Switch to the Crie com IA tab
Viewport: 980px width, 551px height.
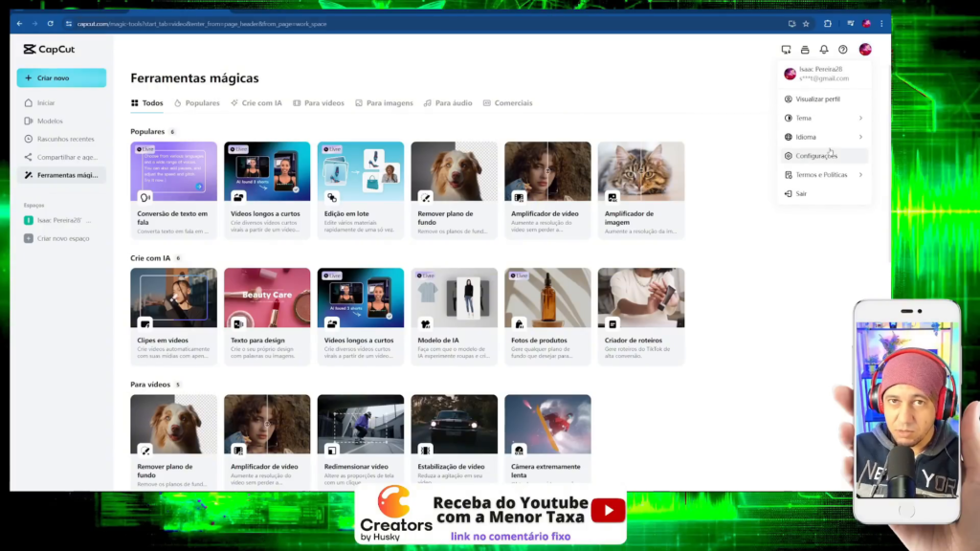tap(256, 103)
